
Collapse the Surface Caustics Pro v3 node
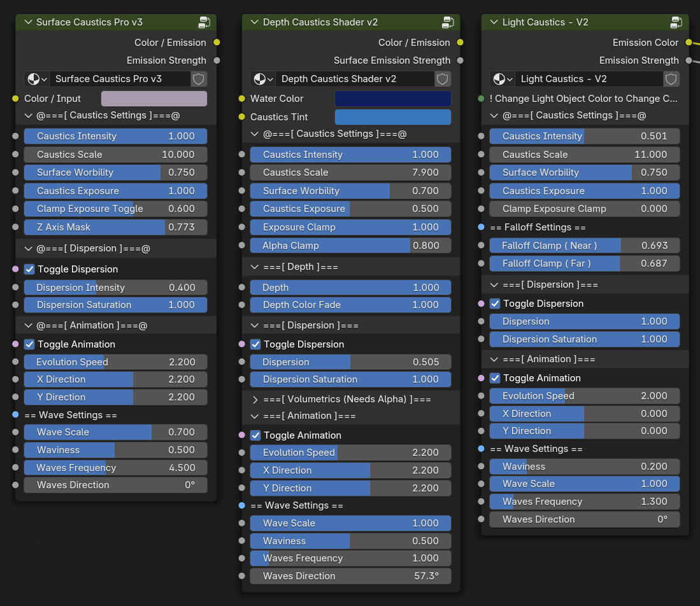click(x=27, y=22)
